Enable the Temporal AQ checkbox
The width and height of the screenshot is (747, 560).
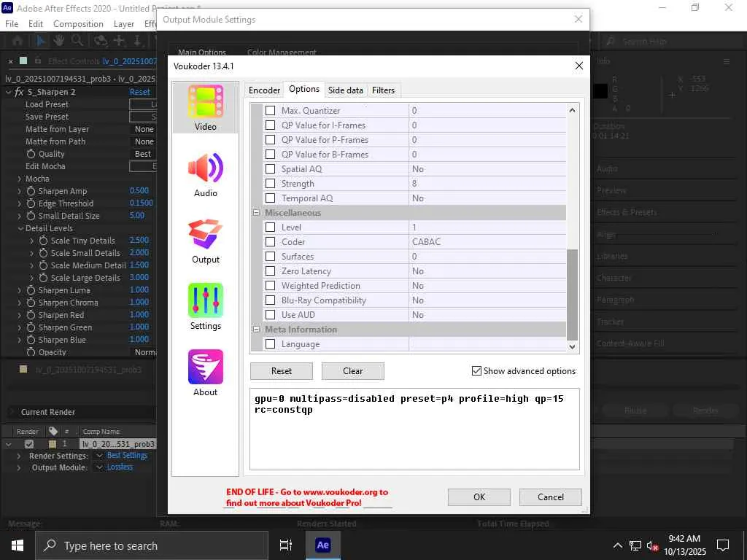[270, 198]
